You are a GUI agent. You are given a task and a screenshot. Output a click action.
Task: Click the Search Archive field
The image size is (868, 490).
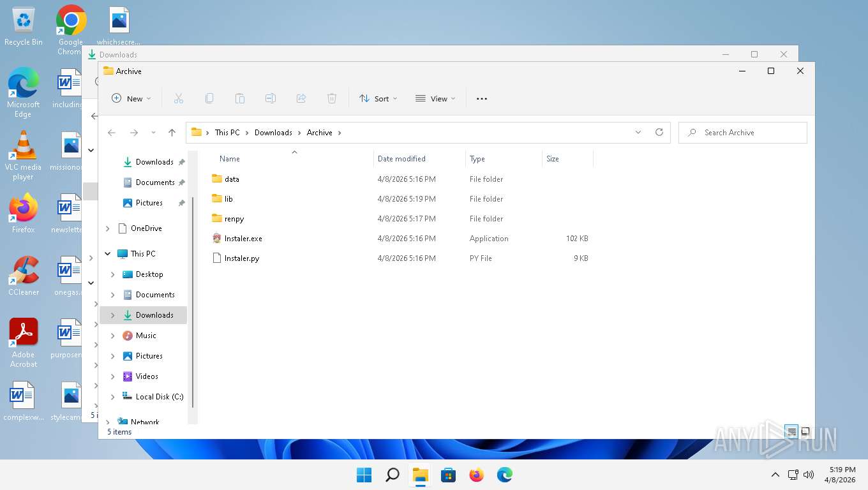[x=743, y=133]
